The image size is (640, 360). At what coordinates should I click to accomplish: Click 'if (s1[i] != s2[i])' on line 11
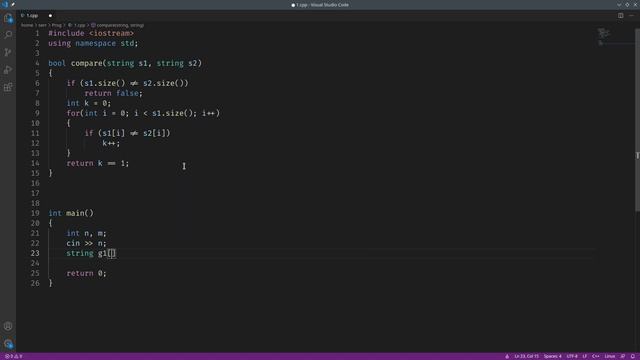(127, 133)
